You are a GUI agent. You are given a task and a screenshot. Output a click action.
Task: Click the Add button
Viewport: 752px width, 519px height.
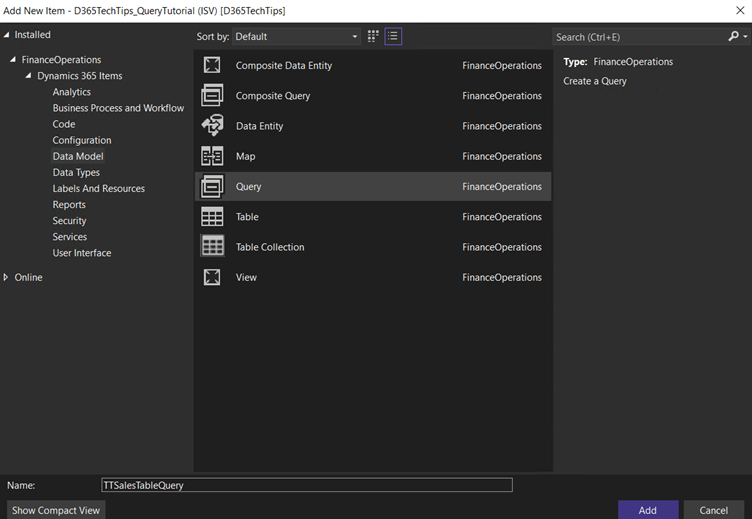647,510
